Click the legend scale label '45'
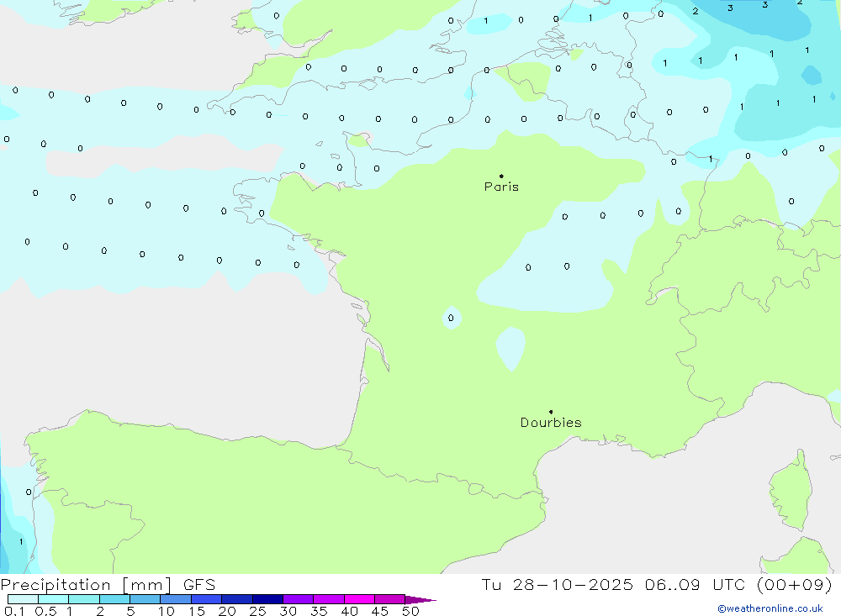841x616 pixels. click(x=380, y=611)
